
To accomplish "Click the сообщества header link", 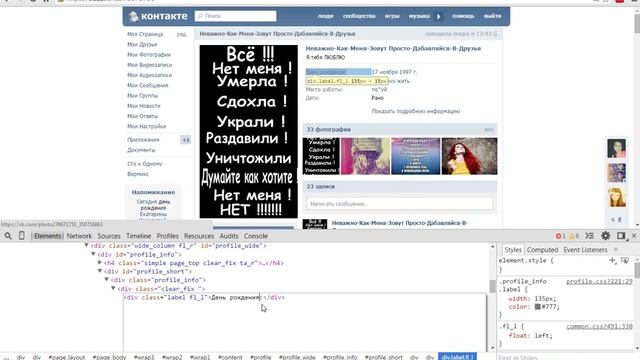I will coord(359,16).
